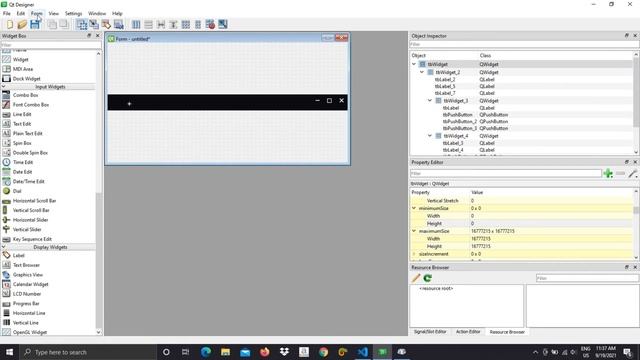This screenshot has width=640, height=360.
Task: Apply Lay Out Vertically toolbar icon
Action: (x=149, y=24)
